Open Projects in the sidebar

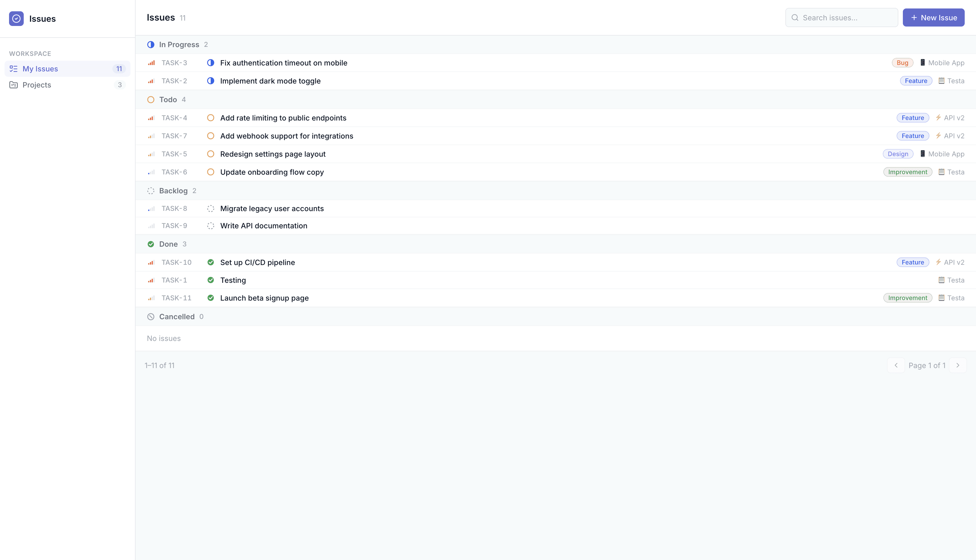click(36, 85)
